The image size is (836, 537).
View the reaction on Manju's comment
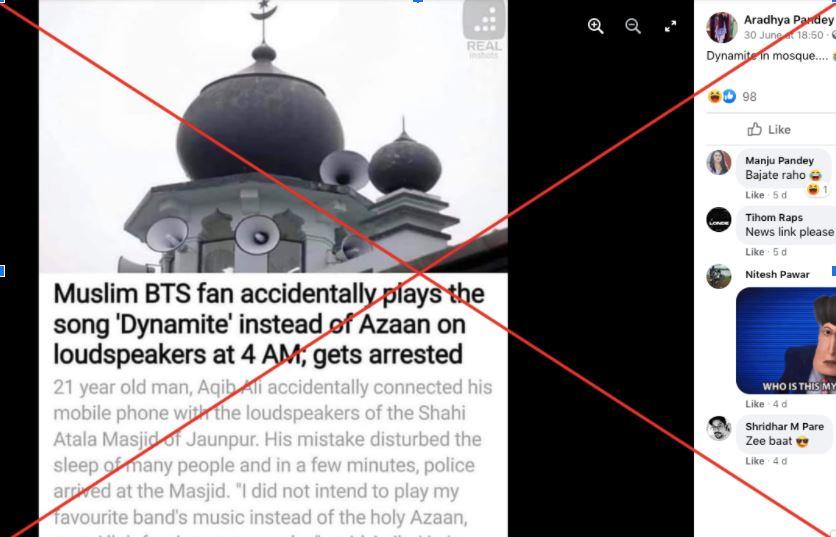coord(817,189)
